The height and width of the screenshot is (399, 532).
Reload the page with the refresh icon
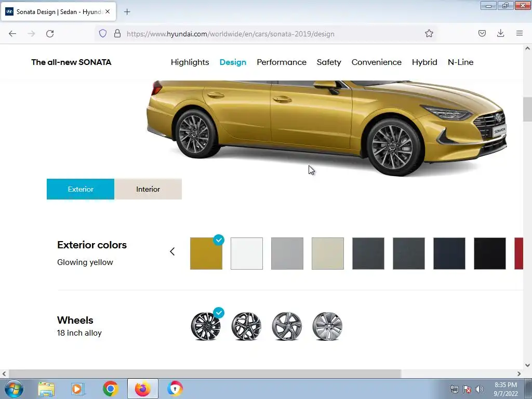[x=50, y=34]
